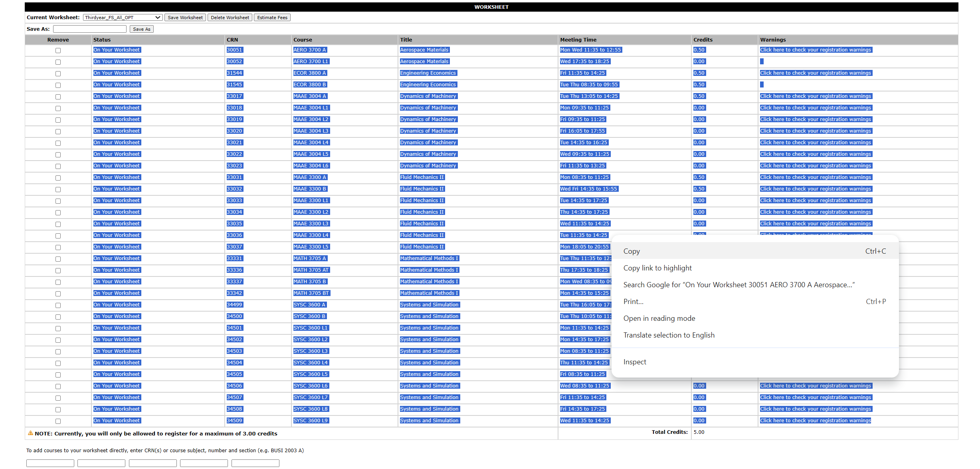The image size is (980, 469).
Task: Select remove checkbox for MAAE 3004 A
Action: point(58,97)
